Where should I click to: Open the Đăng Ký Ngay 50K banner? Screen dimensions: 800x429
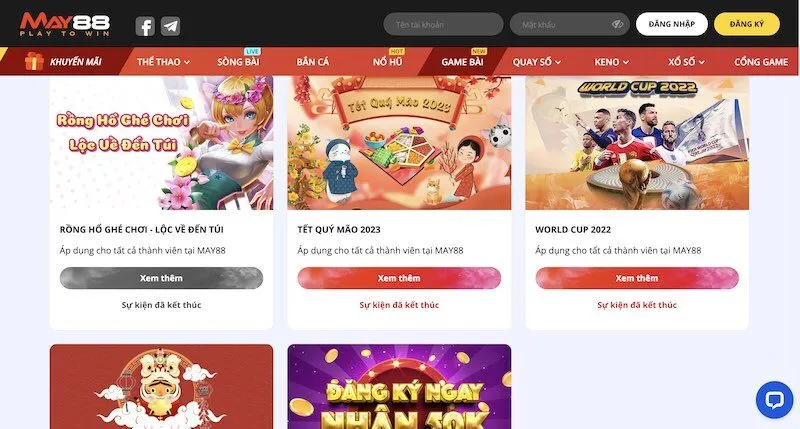(399, 386)
